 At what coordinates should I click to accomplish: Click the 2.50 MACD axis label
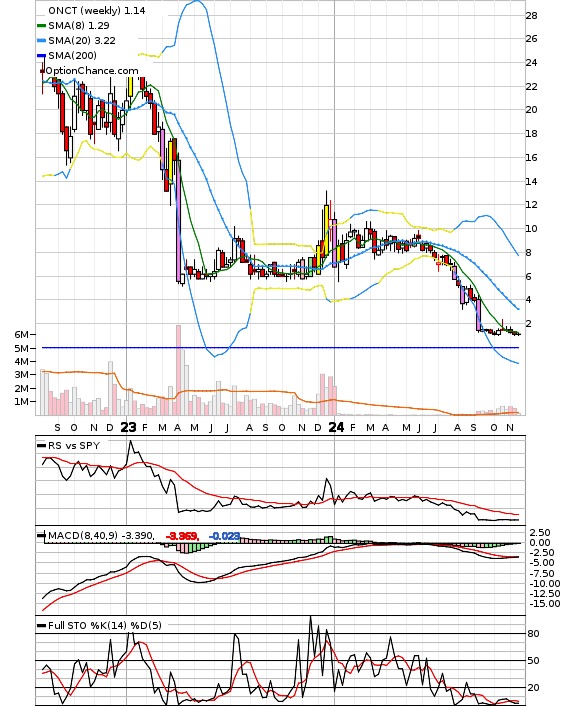point(540,532)
